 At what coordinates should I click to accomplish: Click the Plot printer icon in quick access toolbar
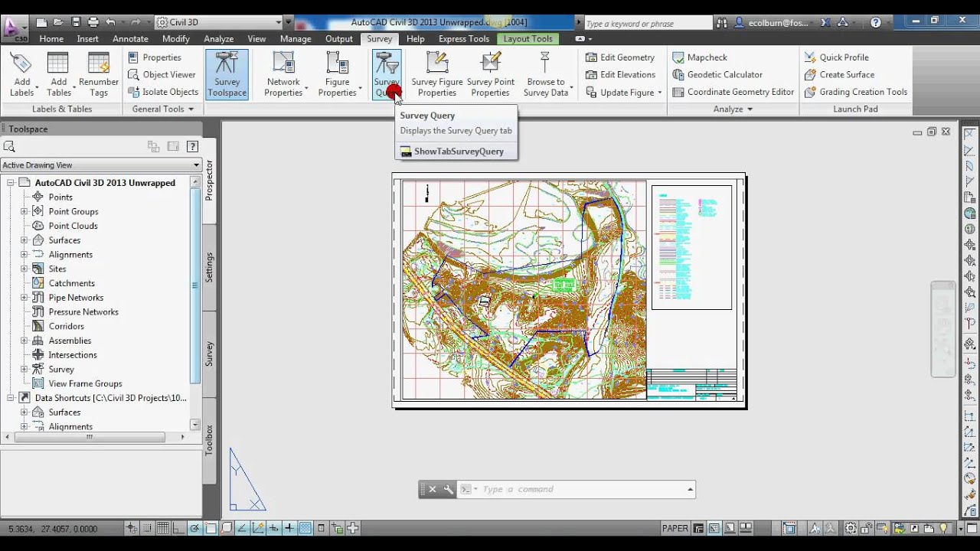coord(93,22)
